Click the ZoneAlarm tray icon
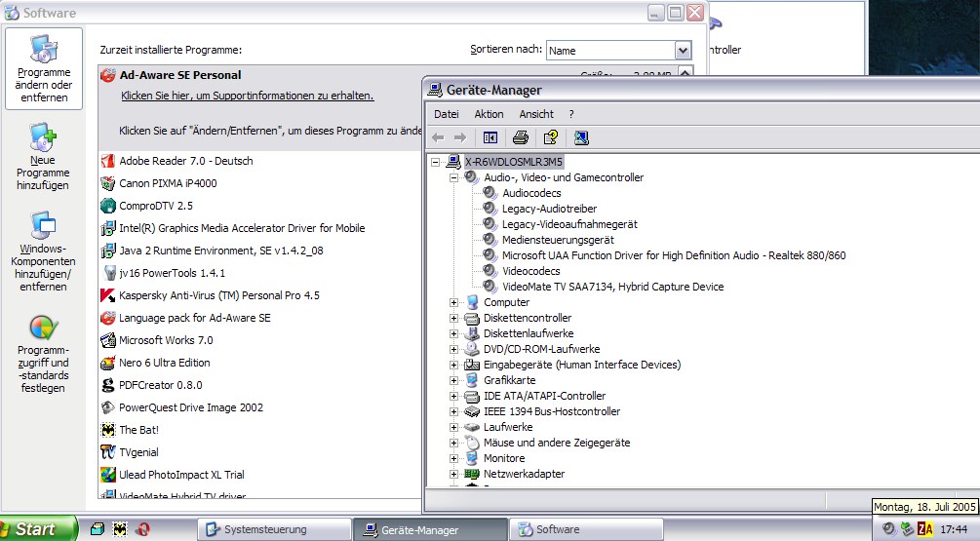Viewport: 980px width, 541px height. [x=925, y=529]
